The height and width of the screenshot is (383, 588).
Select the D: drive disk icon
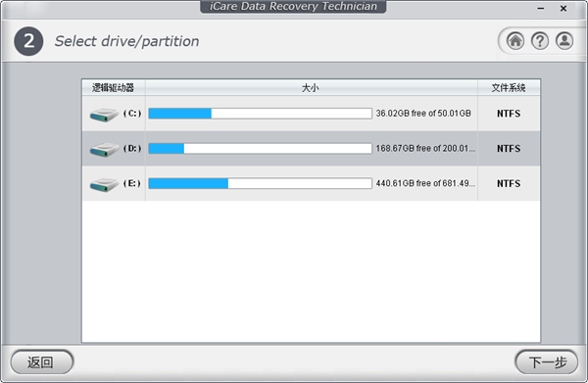tap(104, 149)
